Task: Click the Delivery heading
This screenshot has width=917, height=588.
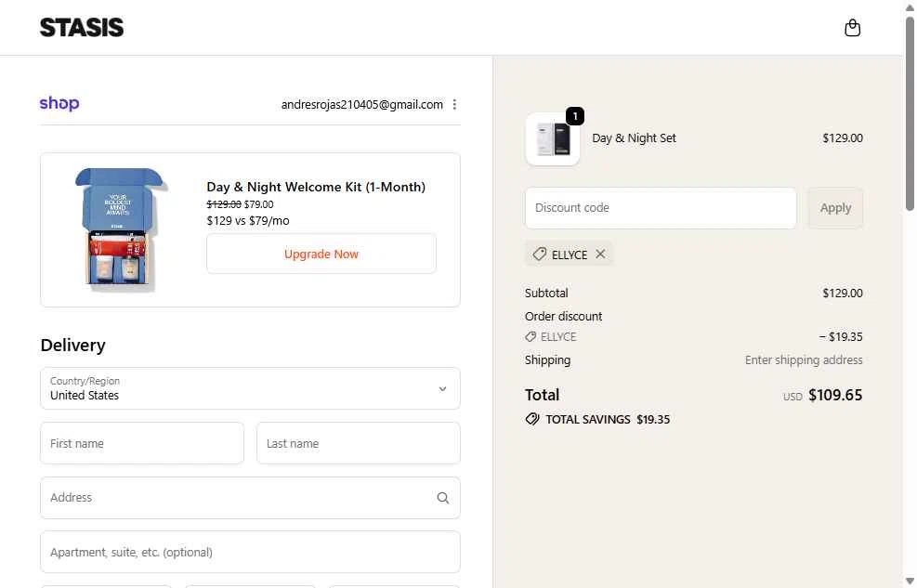Action: [x=73, y=345]
